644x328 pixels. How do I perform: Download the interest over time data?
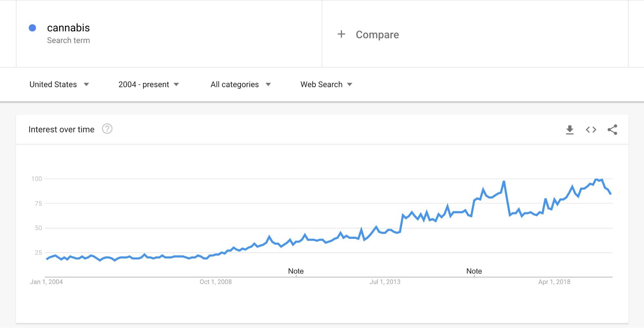[570, 130]
